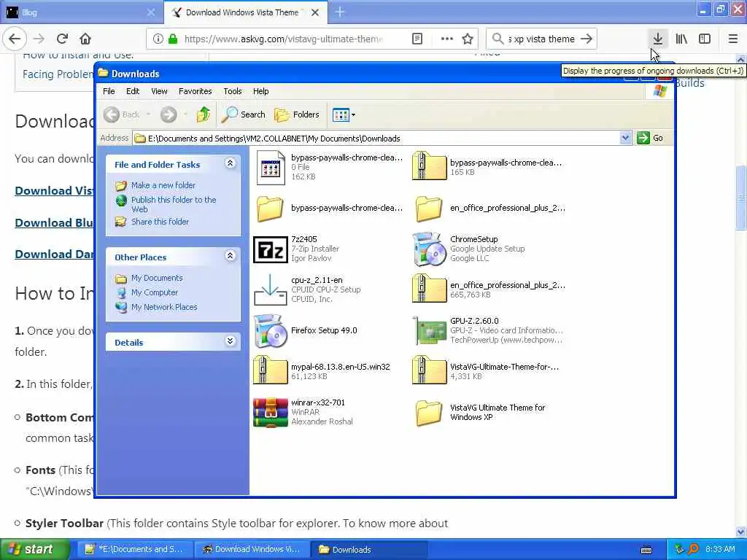Image resolution: width=747 pixels, height=560 pixels.
Task: Open My Documents from Other Places
Action: [x=157, y=278]
